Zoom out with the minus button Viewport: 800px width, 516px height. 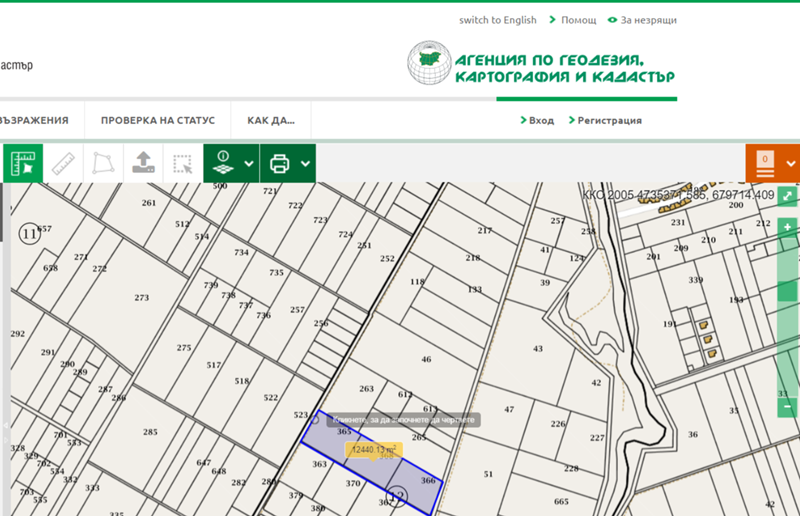coord(788,407)
